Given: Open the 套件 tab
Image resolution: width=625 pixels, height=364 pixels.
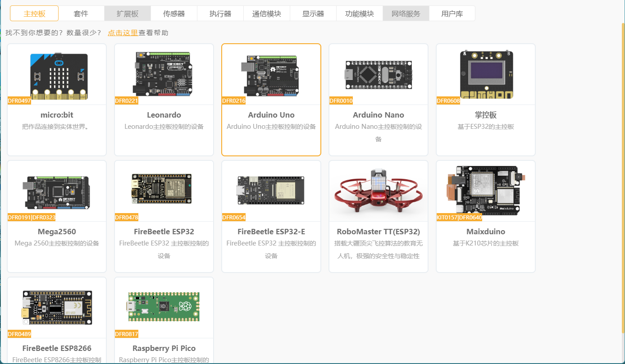Looking at the screenshot, I should [x=81, y=14].
